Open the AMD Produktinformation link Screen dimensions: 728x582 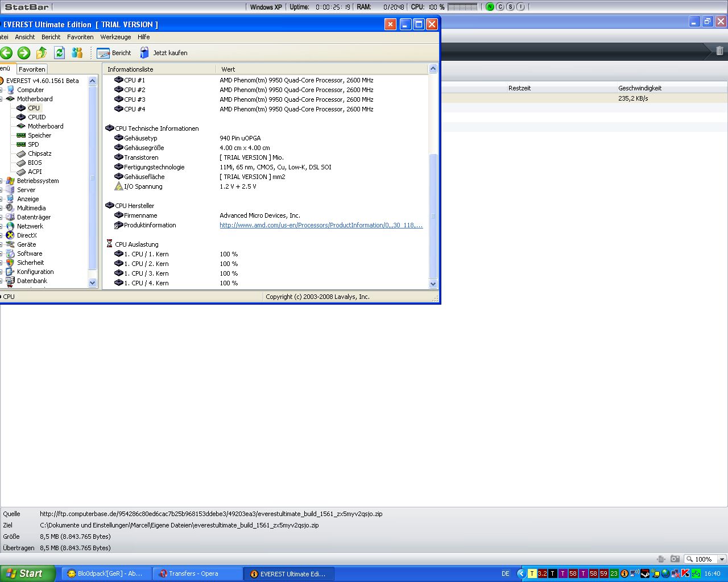[x=321, y=225]
